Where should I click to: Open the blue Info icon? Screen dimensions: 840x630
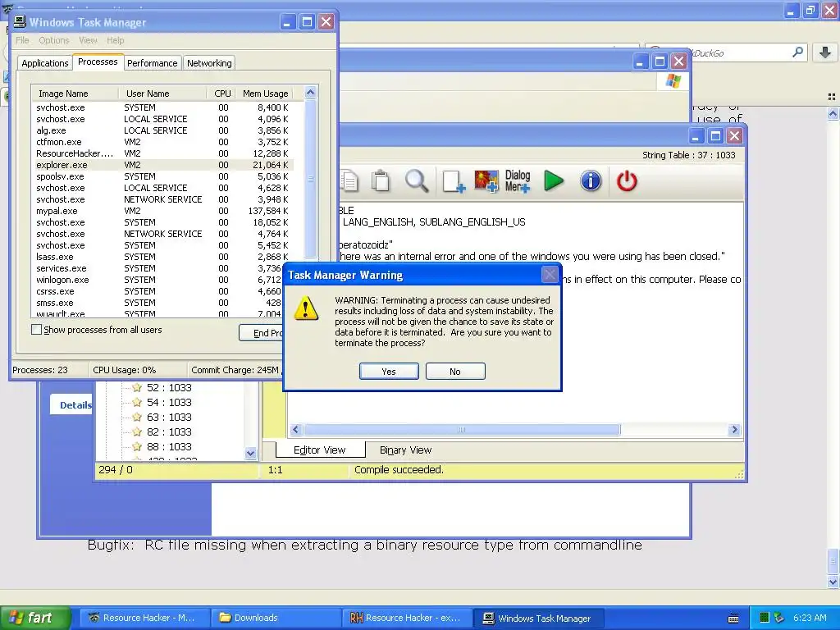591,180
